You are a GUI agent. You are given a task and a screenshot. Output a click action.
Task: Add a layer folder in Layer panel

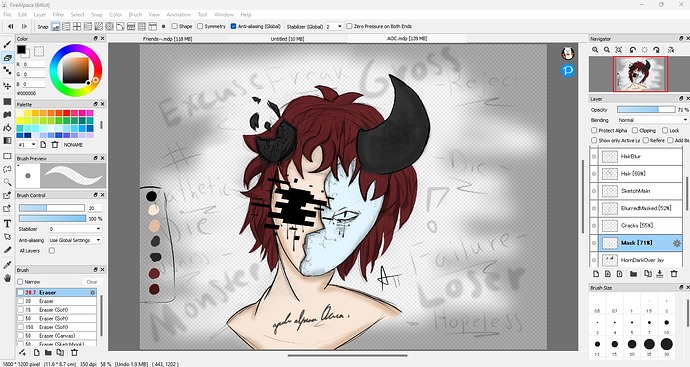(633, 274)
